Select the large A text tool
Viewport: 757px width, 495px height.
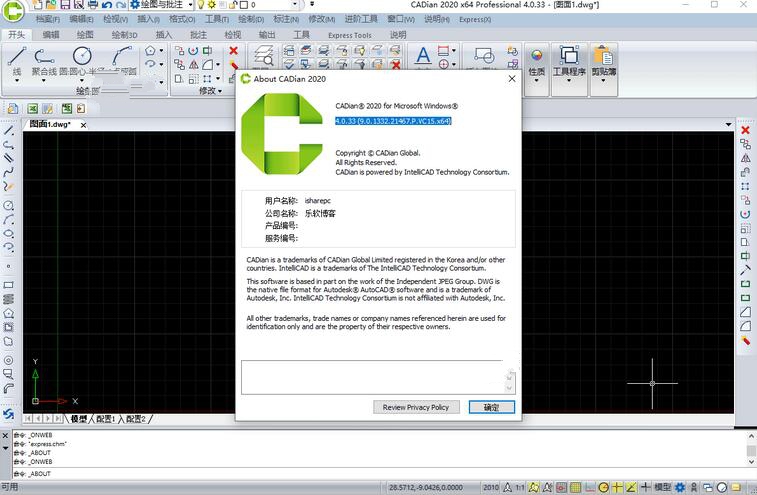[x=423, y=56]
